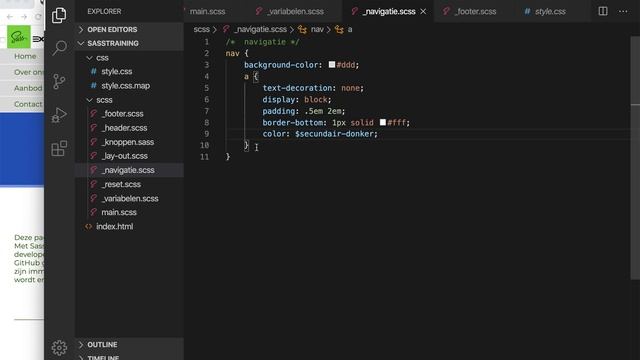Expand the Outline section
The height and width of the screenshot is (360, 640).
tap(129, 344)
